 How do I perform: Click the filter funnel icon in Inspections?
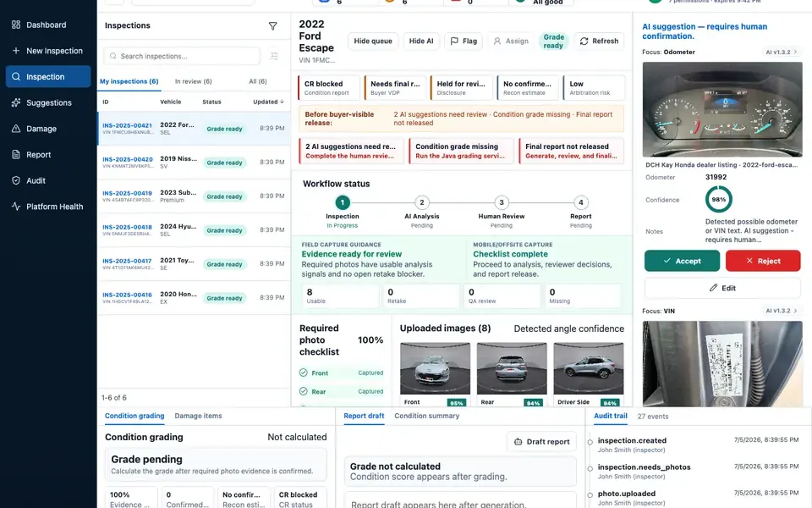click(273, 26)
